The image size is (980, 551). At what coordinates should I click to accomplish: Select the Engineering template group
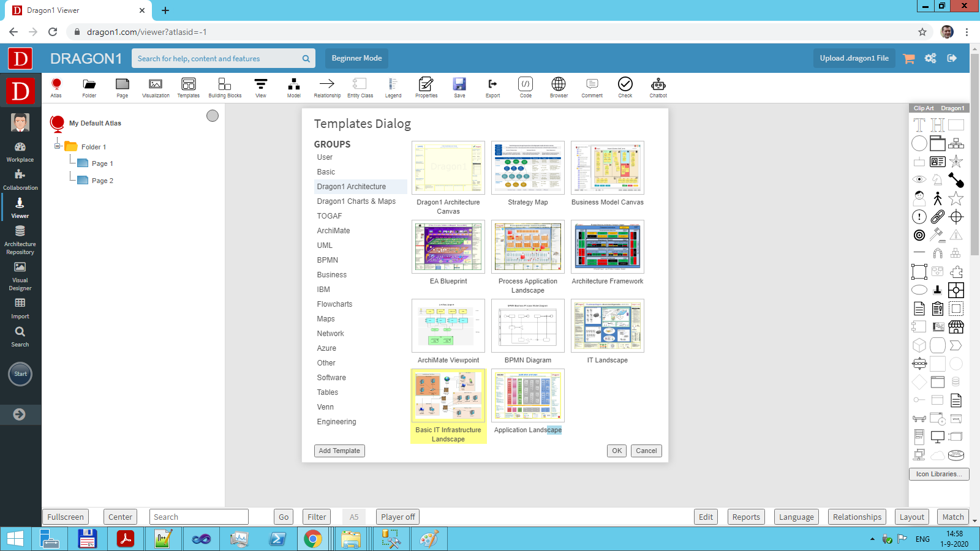[x=336, y=422]
